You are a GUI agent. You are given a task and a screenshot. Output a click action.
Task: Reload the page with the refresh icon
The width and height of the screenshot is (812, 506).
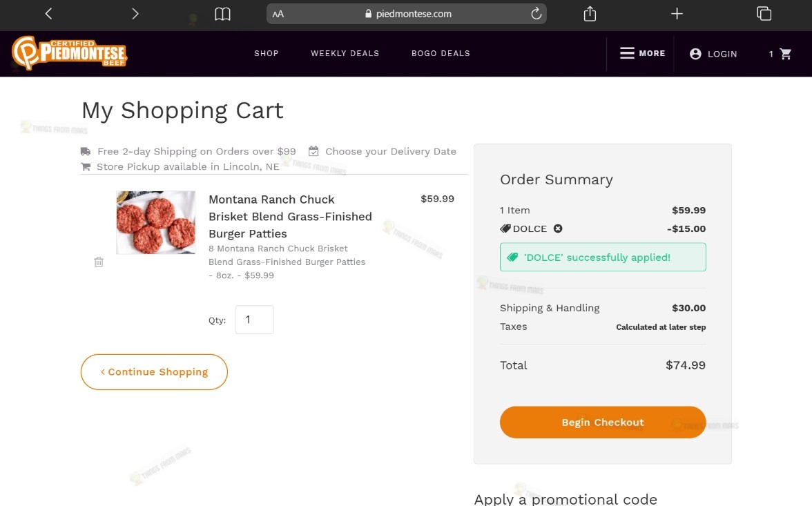[536, 14]
